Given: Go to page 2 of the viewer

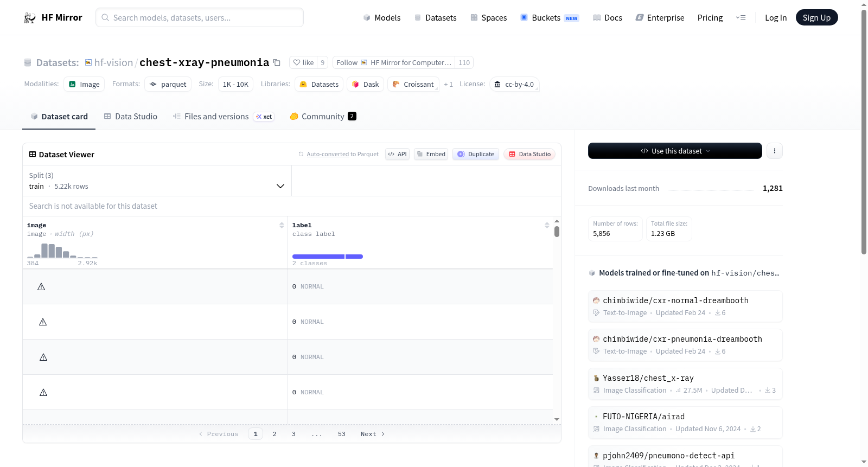Looking at the screenshot, I should click(x=275, y=434).
